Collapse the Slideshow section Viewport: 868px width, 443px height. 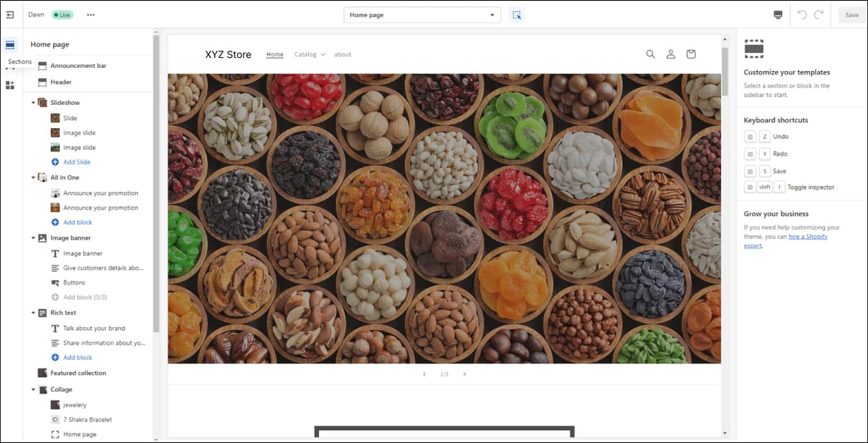[x=33, y=103]
